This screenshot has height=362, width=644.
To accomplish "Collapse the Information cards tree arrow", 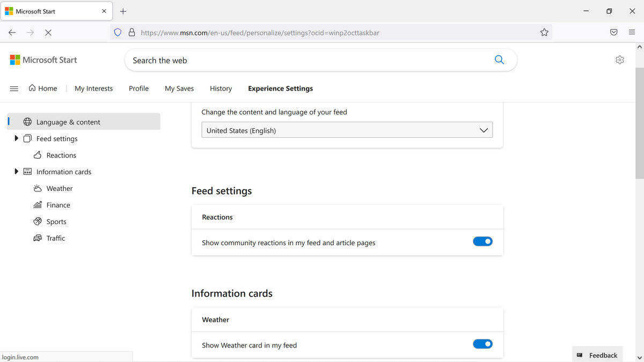I will (x=17, y=172).
